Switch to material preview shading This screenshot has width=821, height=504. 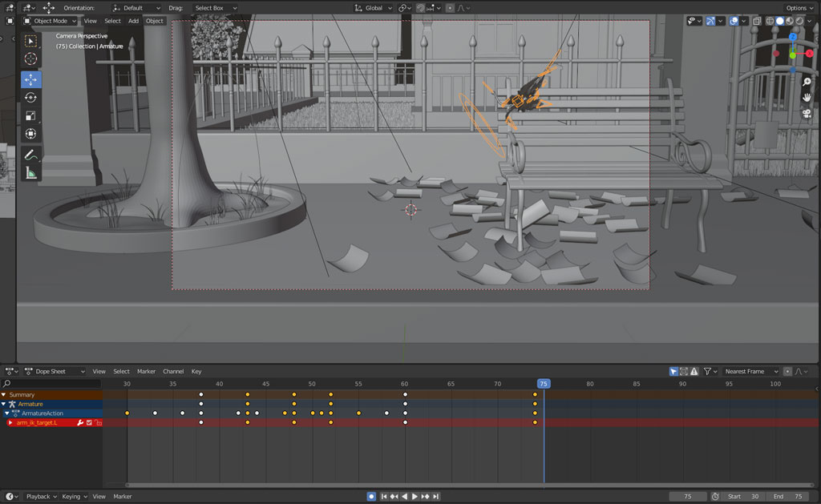(790, 21)
